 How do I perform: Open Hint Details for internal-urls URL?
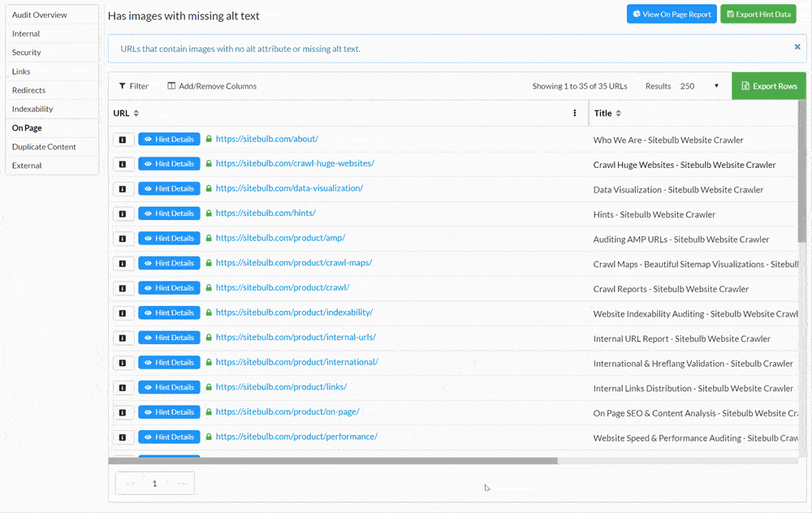pos(170,338)
